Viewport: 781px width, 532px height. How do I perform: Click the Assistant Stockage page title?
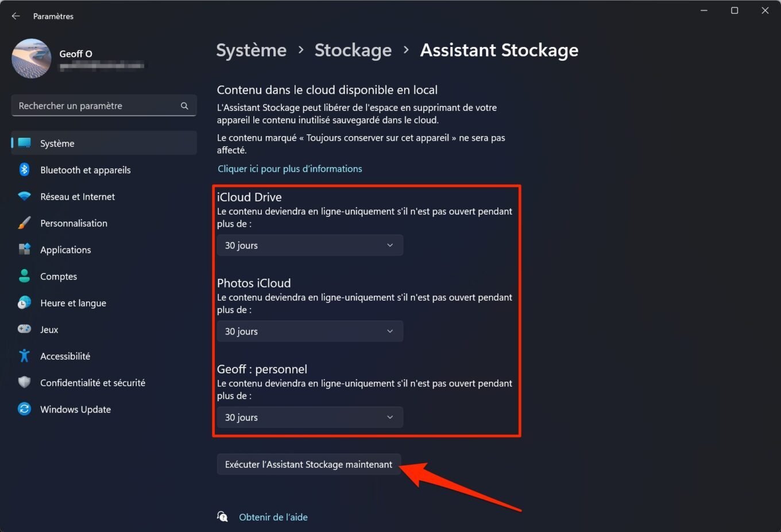tap(499, 51)
